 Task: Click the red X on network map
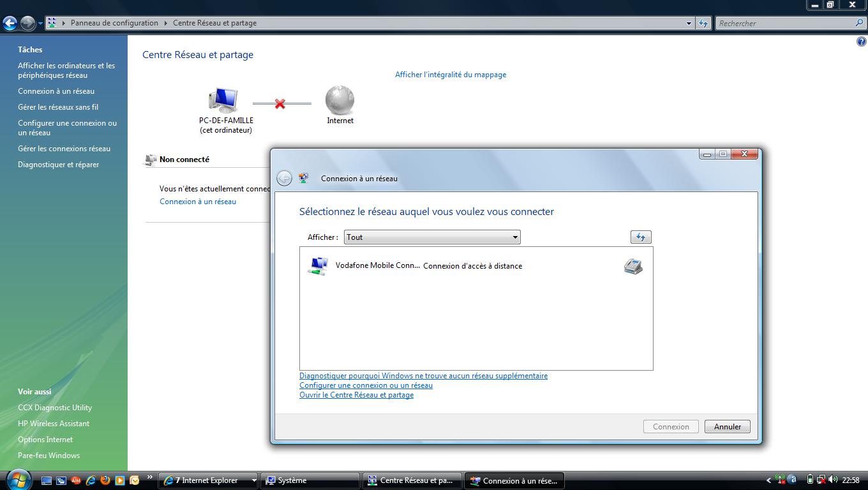point(280,103)
